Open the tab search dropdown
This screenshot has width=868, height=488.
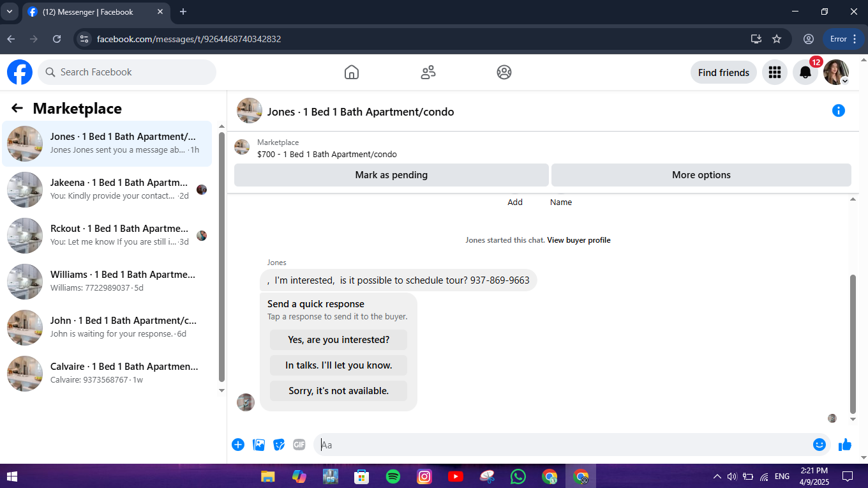(x=10, y=11)
